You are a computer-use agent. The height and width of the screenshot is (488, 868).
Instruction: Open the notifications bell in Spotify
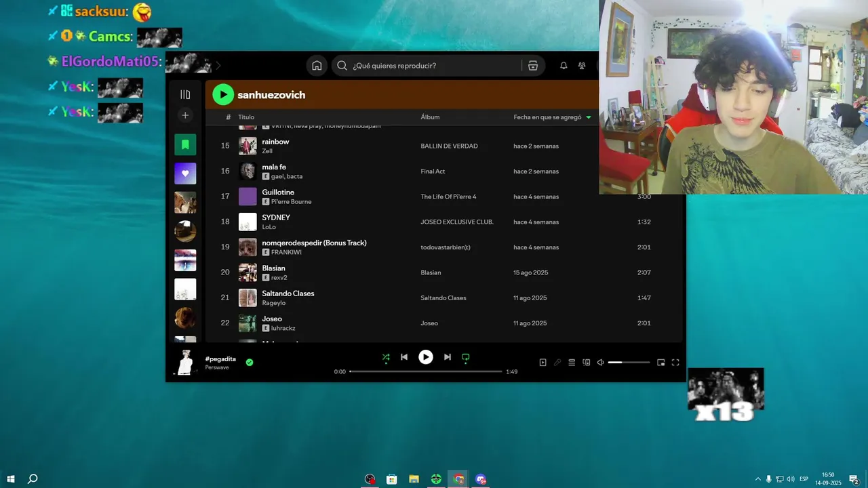click(564, 66)
